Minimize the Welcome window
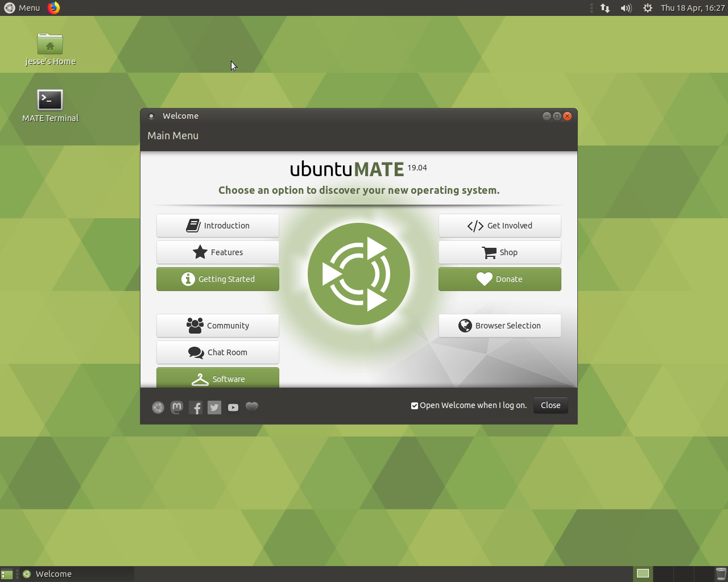This screenshot has width=728, height=582. pyautogui.click(x=547, y=116)
